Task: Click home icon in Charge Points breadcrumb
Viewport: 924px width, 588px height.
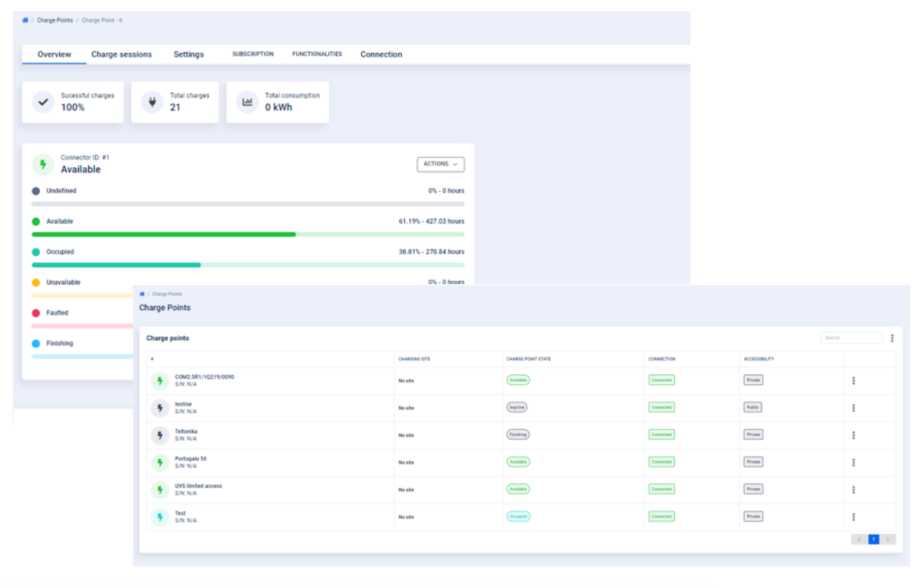Action: 142,294
